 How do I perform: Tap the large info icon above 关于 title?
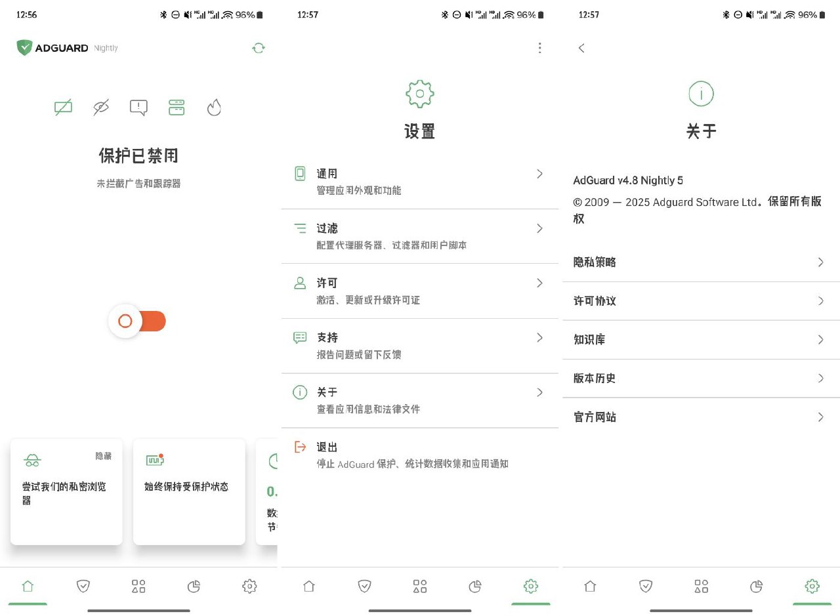[701, 94]
